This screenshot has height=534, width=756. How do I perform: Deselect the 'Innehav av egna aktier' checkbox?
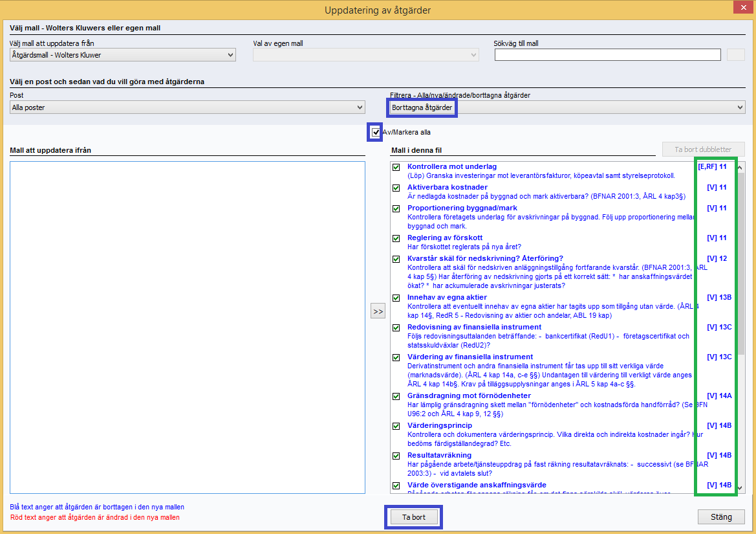click(396, 298)
